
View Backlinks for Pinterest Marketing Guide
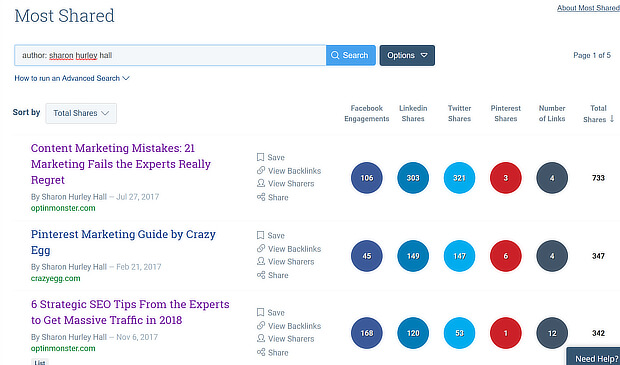pos(289,249)
